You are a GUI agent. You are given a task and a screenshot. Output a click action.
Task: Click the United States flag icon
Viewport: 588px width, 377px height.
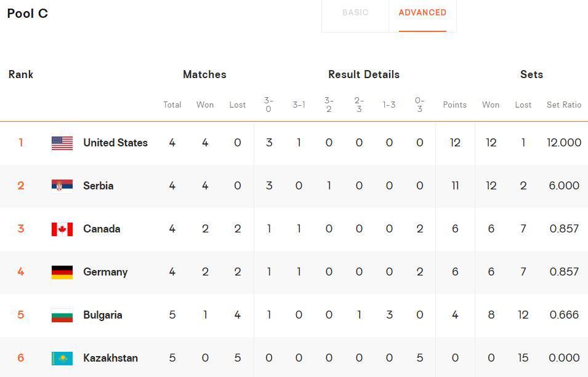62,143
